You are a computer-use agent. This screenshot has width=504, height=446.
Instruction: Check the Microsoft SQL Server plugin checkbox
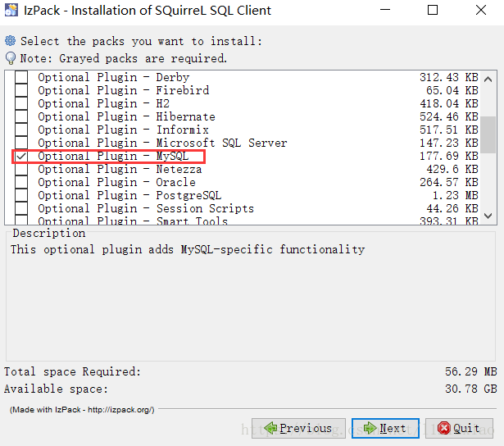click(x=21, y=143)
